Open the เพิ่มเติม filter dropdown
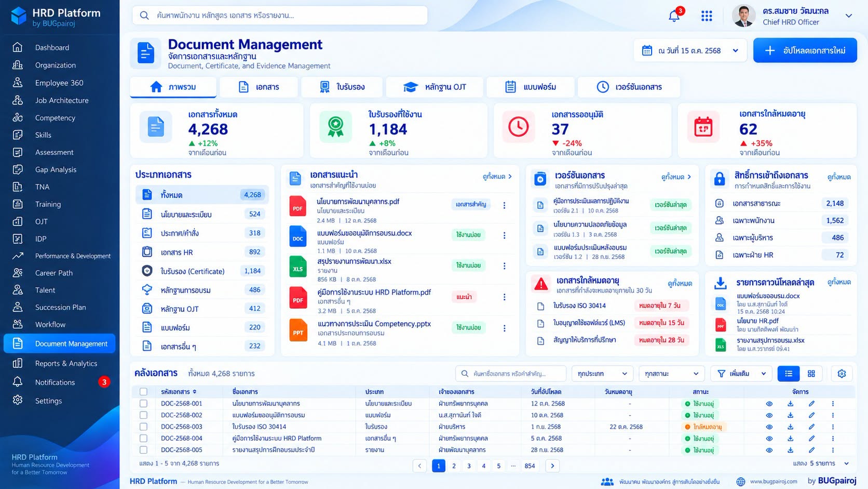The image size is (868, 489). (x=741, y=374)
